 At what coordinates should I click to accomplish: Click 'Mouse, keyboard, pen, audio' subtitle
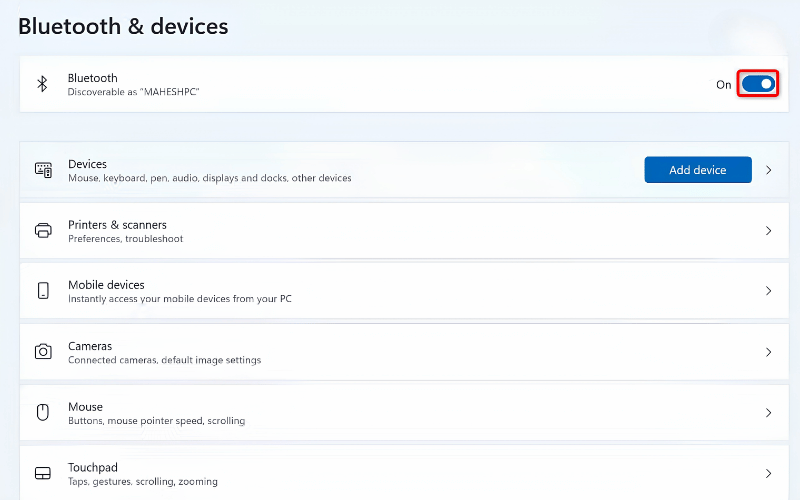pos(210,178)
